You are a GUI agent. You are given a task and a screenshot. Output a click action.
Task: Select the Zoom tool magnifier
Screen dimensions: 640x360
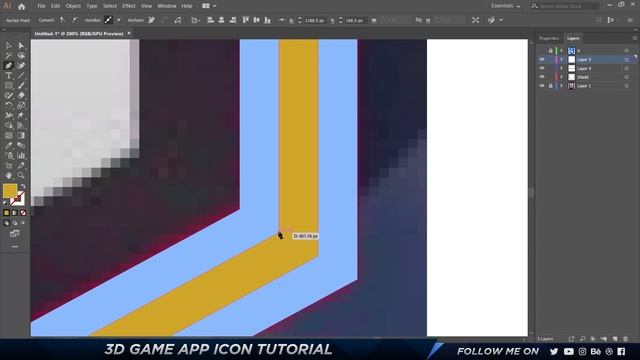(x=21, y=176)
